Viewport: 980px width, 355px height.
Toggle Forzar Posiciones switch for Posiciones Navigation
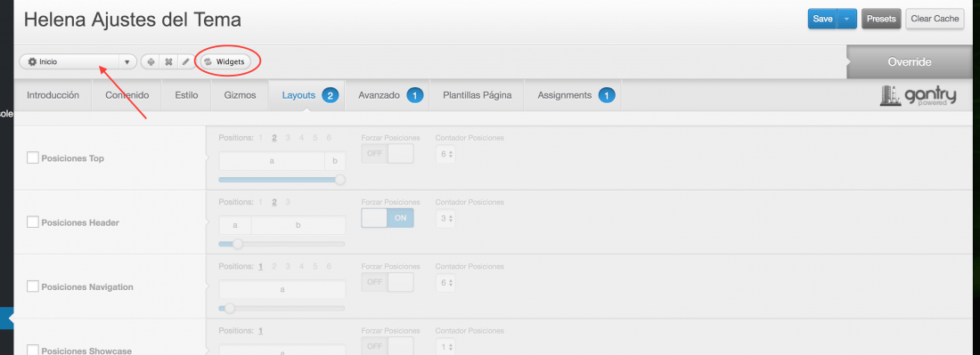(x=388, y=282)
